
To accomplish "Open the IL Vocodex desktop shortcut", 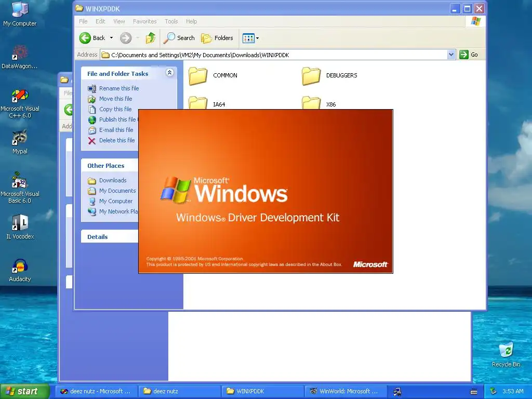I will [x=20, y=227].
